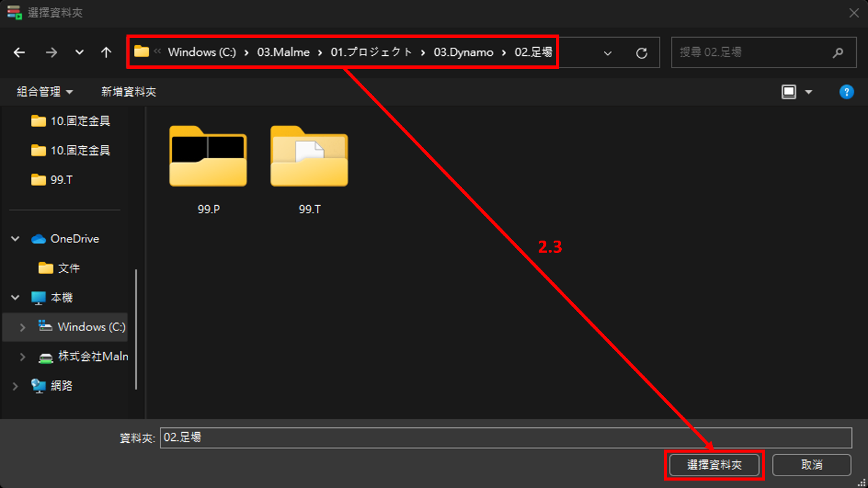Select 99.T in the navigation sidebar
Screen dimensions: 868x488
(x=52, y=180)
